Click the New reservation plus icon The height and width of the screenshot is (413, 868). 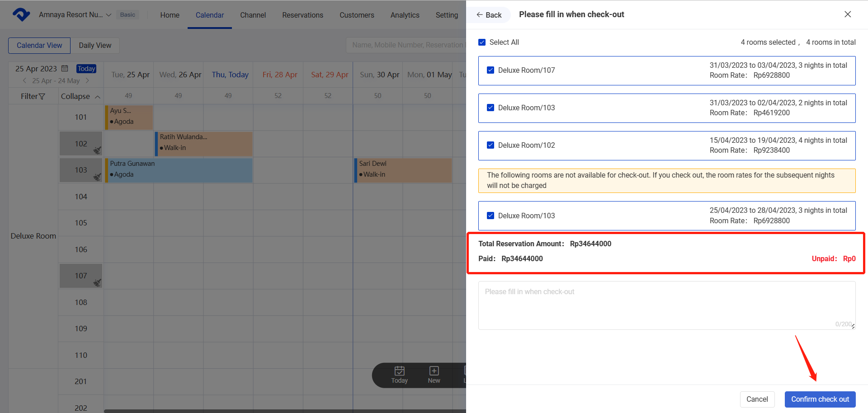point(434,371)
